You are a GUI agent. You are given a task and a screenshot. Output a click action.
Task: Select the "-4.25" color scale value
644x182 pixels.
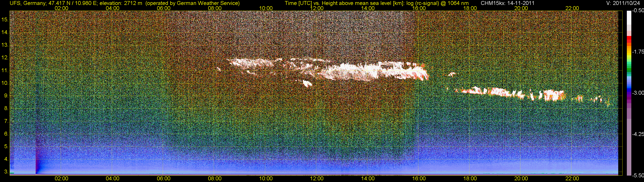click(638, 134)
